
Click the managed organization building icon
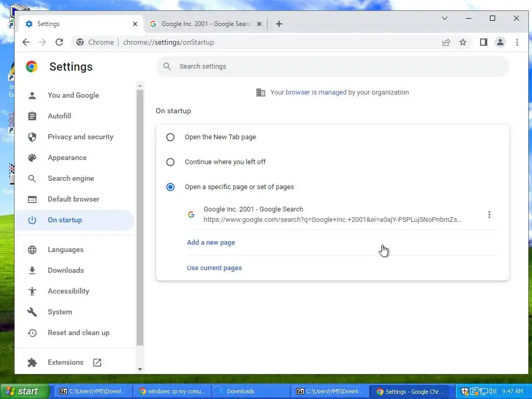tap(261, 92)
